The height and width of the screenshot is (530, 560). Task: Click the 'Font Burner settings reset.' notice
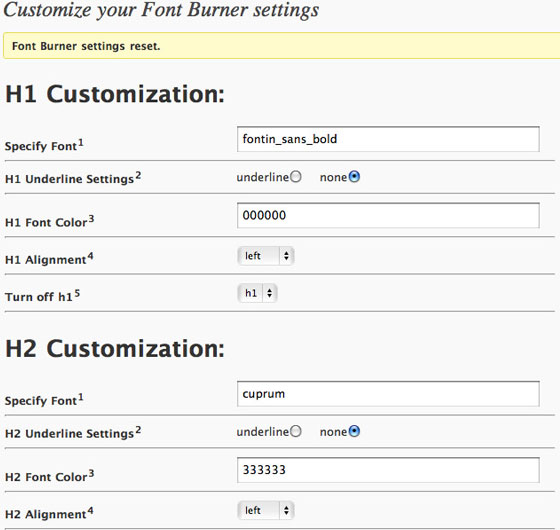click(x=281, y=46)
